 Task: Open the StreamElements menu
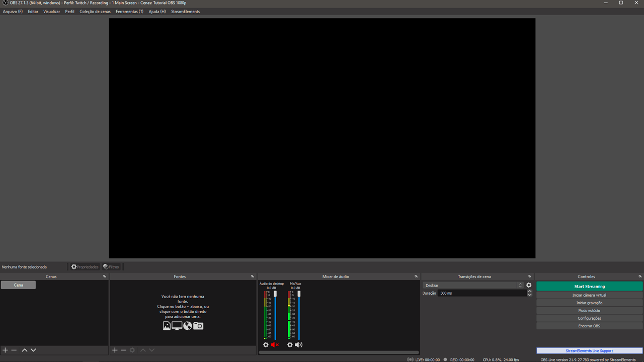point(186,12)
